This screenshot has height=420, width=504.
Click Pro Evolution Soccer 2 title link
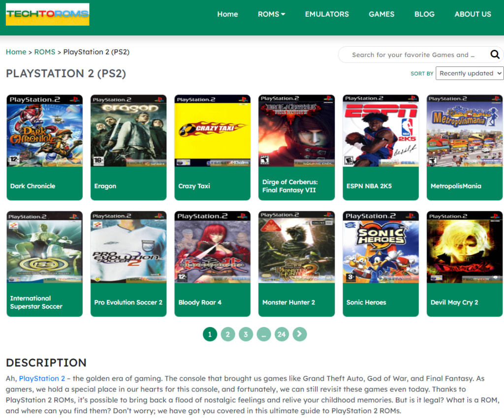[128, 302]
